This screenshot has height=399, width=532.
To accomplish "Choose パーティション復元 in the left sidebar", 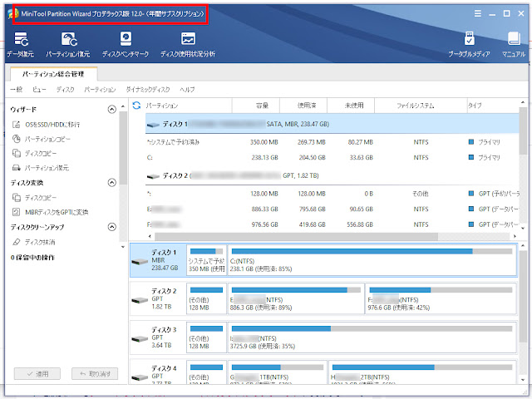I will pyautogui.click(x=41, y=168).
